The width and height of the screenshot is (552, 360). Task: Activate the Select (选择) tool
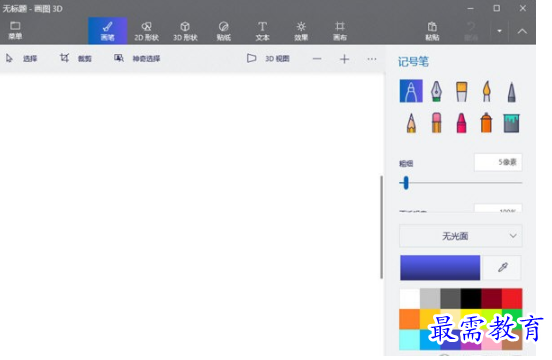click(21, 58)
